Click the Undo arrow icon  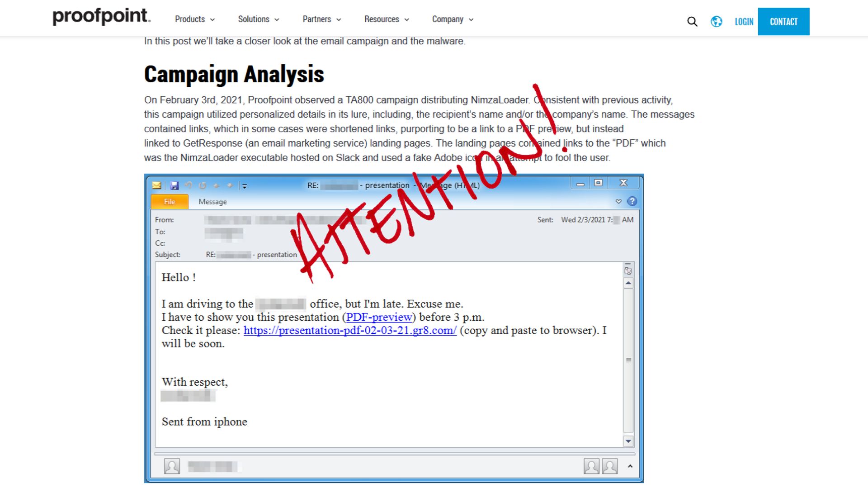coord(189,185)
